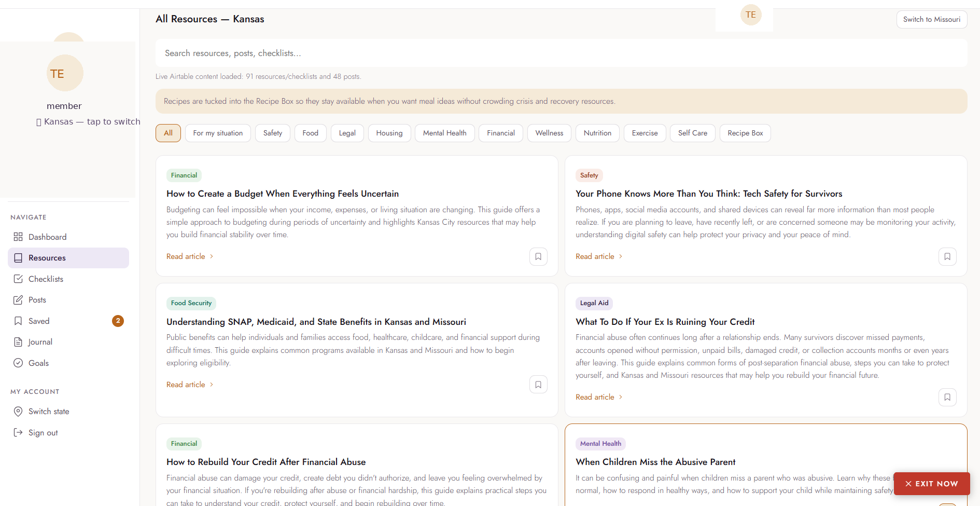Open the Recipe Box filter

click(x=745, y=133)
